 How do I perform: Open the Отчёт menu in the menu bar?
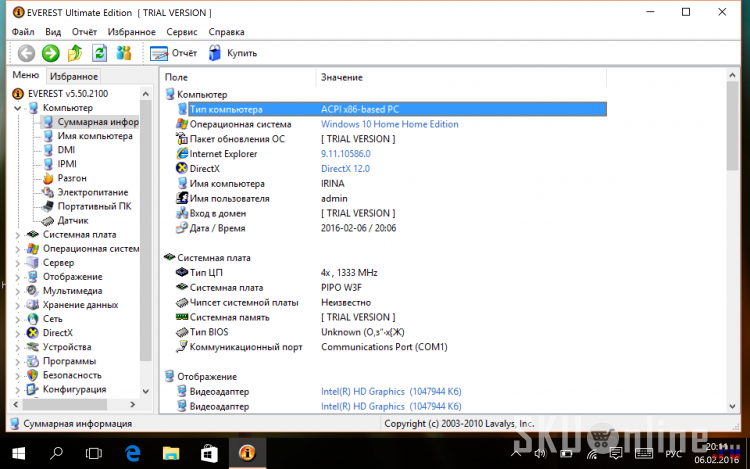tap(84, 32)
